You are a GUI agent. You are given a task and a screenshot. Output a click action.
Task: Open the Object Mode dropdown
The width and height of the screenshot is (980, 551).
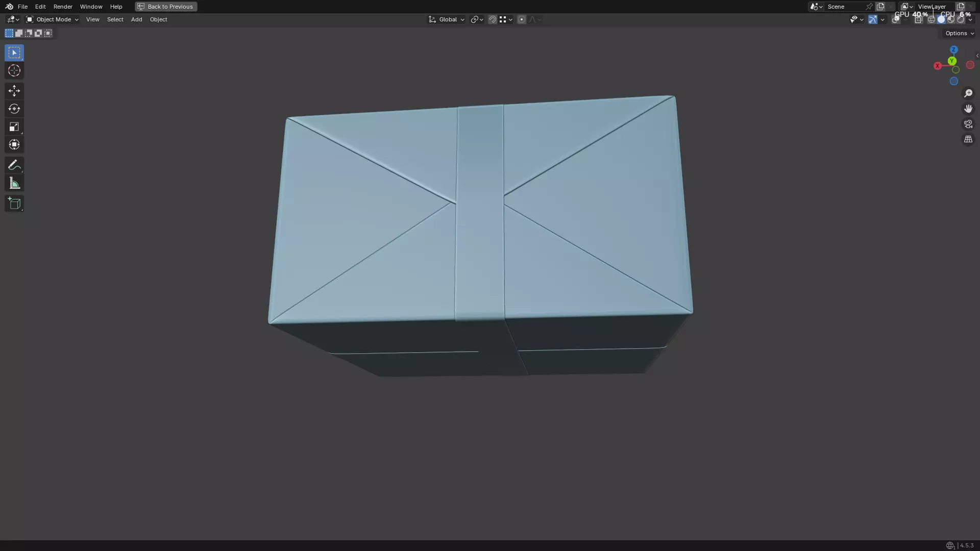coord(52,19)
